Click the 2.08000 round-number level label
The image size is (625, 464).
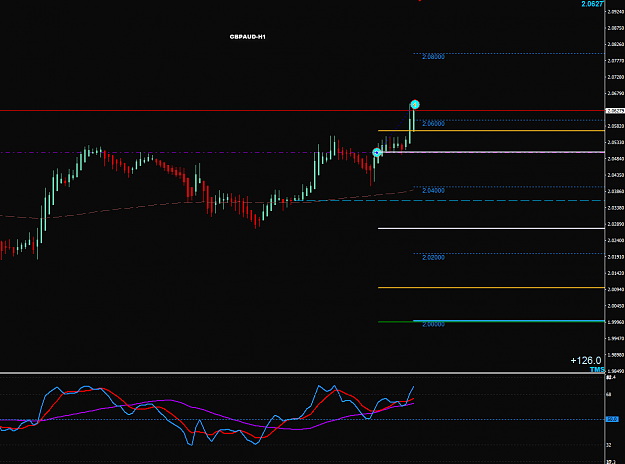tap(433, 57)
